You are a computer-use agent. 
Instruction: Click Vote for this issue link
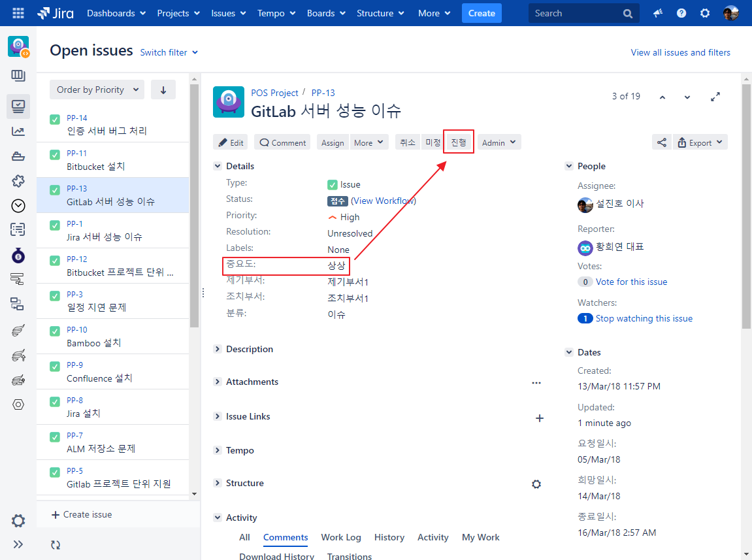pyautogui.click(x=631, y=282)
